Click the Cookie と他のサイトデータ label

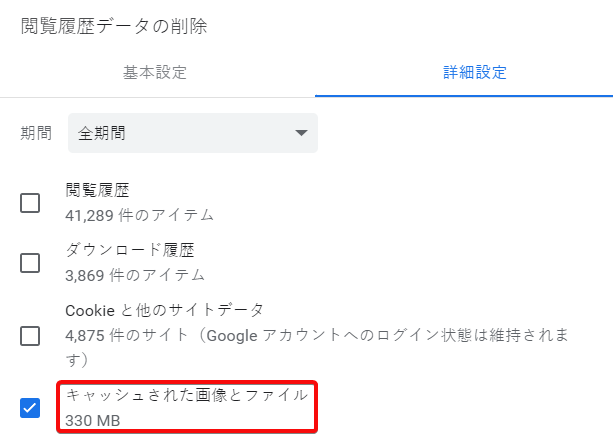(x=165, y=310)
